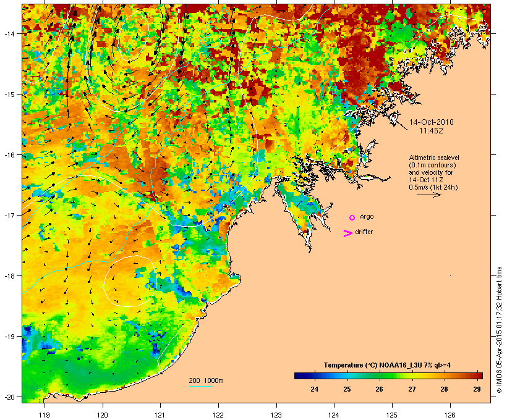Click the 'Altimetric sealevel' legend text
The height and width of the screenshot is (420, 507).
[x=434, y=157]
